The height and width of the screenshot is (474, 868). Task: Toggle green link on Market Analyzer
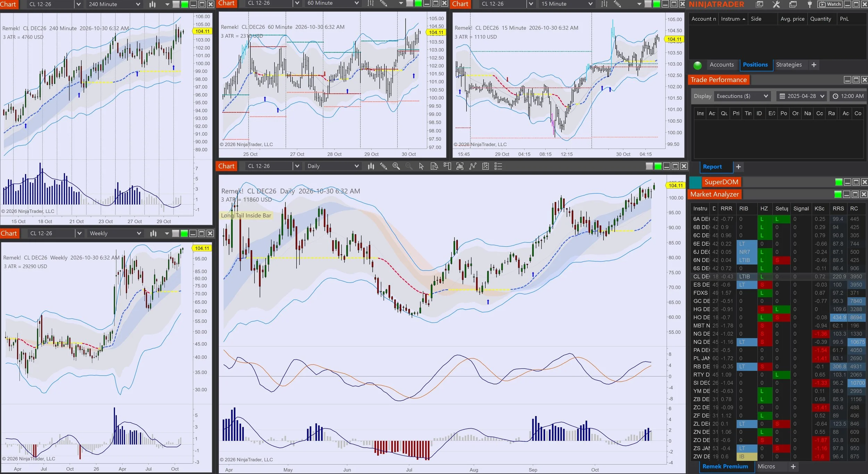(838, 194)
